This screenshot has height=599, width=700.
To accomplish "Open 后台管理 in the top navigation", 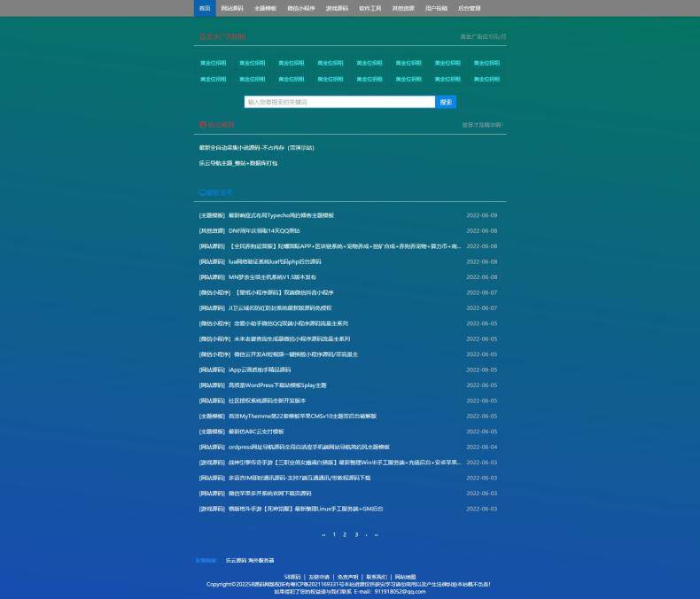I will tap(470, 8).
